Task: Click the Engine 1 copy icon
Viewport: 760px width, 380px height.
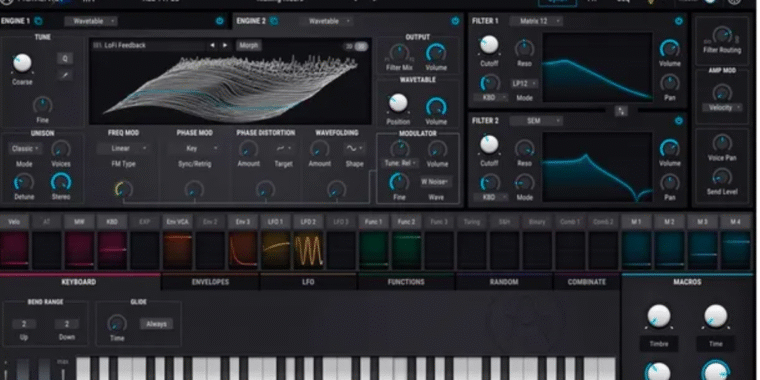Action: (38, 21)
